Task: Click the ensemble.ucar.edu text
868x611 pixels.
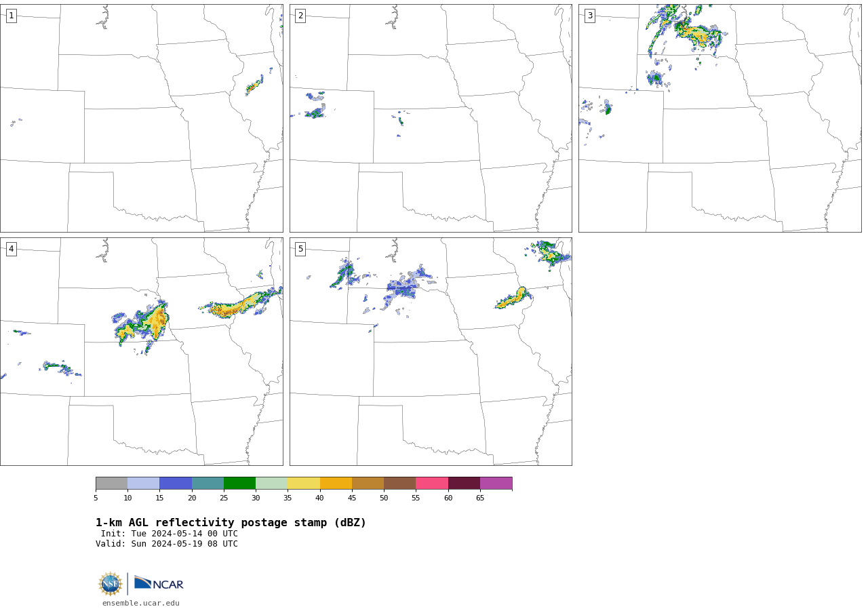Action: pos(141,603)
